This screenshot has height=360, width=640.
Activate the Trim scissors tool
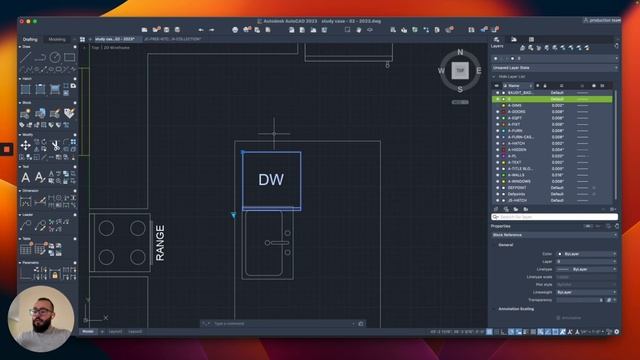coord(55,145)
